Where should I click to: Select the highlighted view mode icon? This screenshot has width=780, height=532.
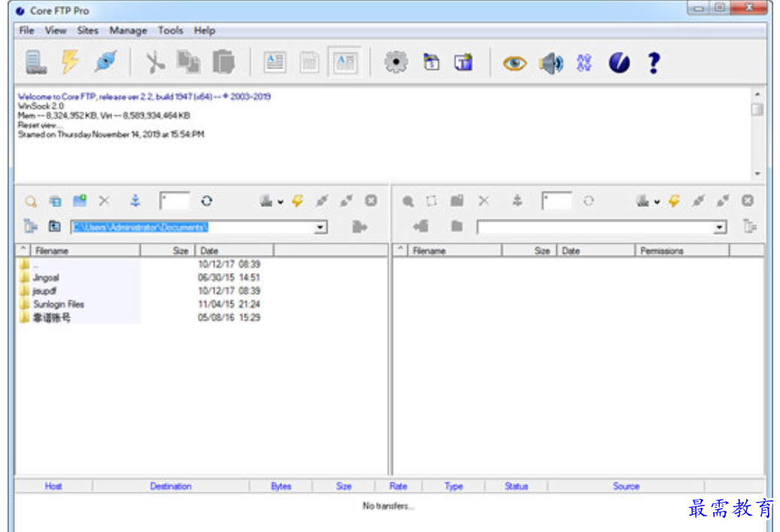[345, 62]
